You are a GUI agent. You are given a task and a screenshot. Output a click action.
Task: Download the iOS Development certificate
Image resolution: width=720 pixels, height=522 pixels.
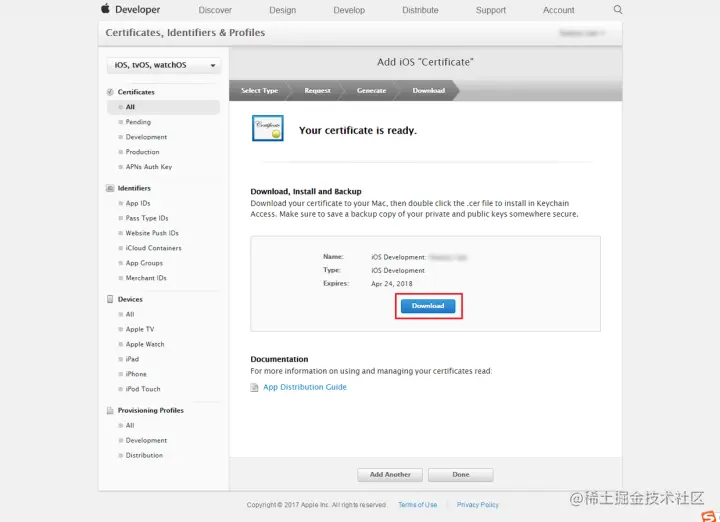point(428,306)
